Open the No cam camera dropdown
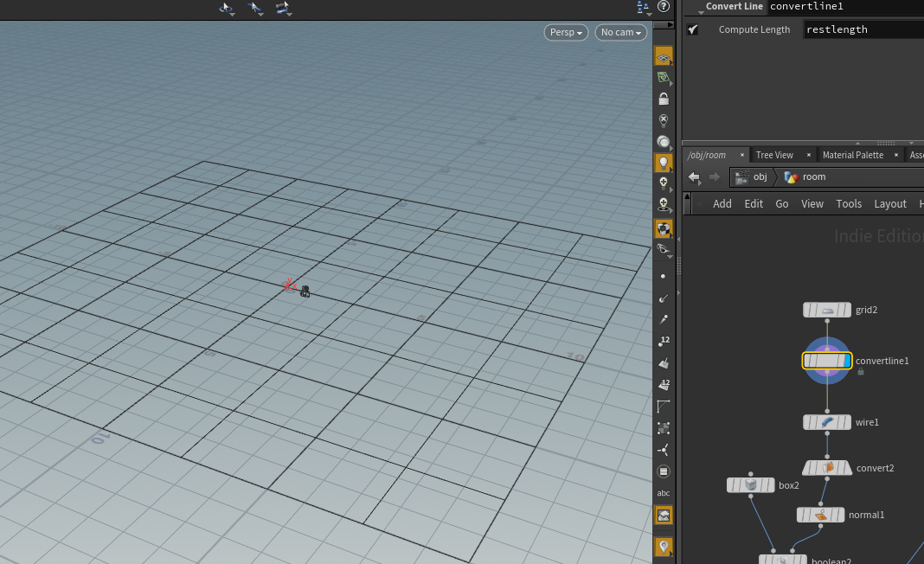Image resolution: width=924 pixels, height=564 pixels. click(x=620, y=32)
